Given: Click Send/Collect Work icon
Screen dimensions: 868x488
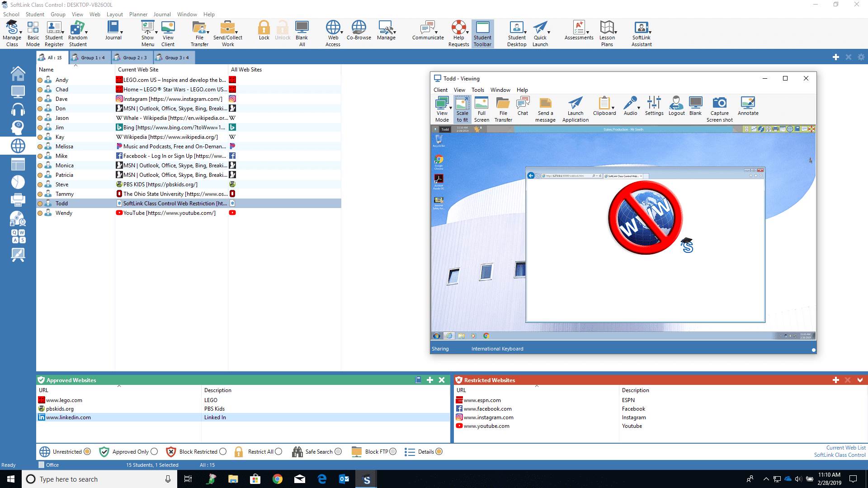Looking at the screenshot, I should (x=228, y=33).
